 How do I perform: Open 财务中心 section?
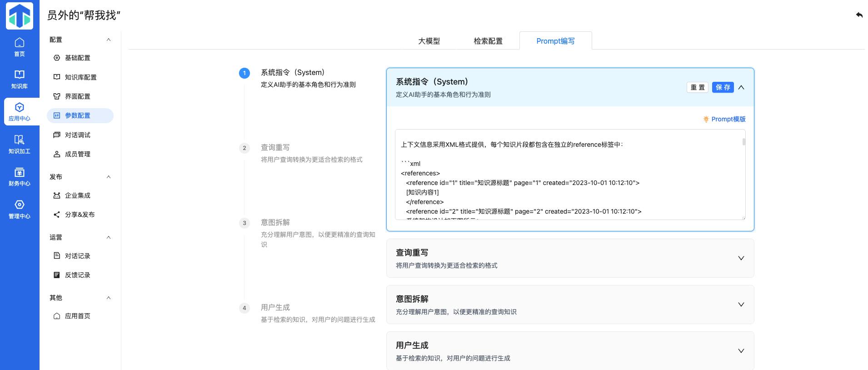tap(20, 177)
